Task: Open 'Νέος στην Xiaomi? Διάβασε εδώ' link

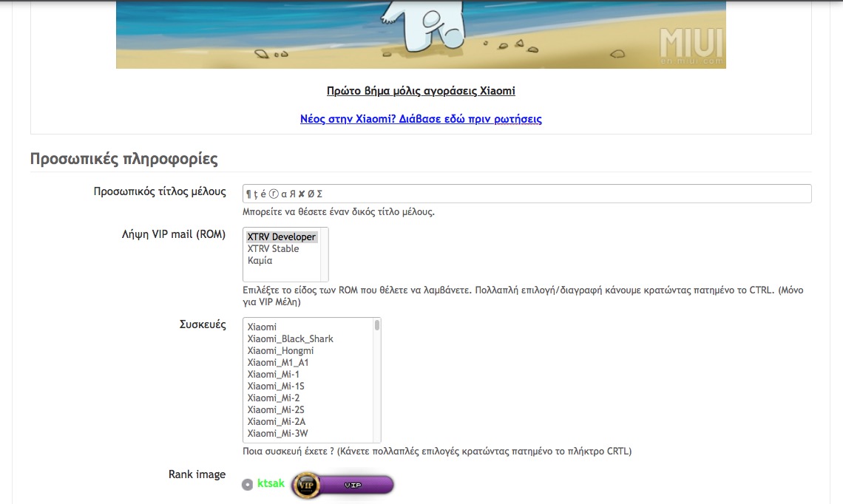Action: [421, 119]
